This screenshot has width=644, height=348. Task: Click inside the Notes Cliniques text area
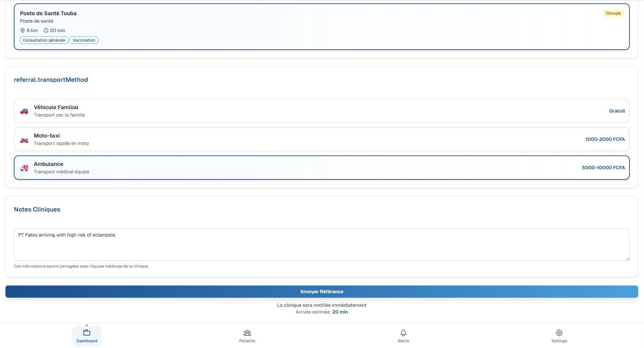click(x=322, y=244)
